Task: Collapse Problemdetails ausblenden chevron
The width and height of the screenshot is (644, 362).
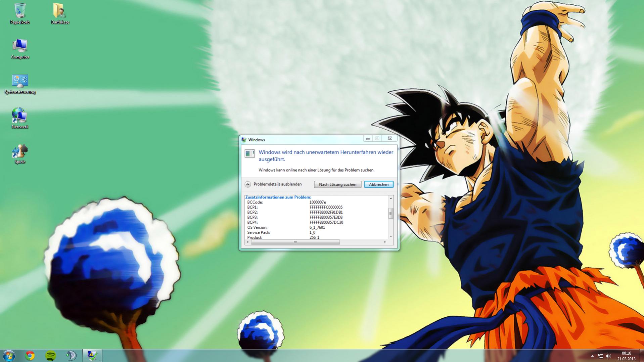Action: tap(248, 184)
